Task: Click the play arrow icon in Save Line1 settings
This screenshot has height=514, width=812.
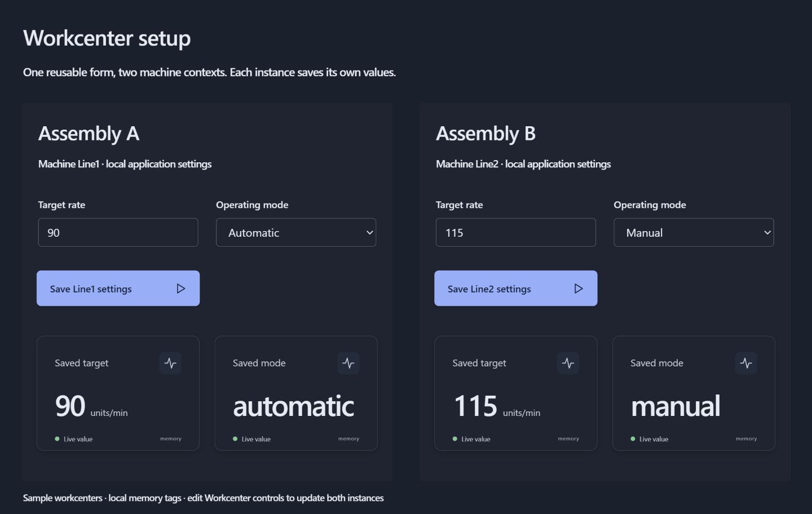Action: click(x=181, y=289)
